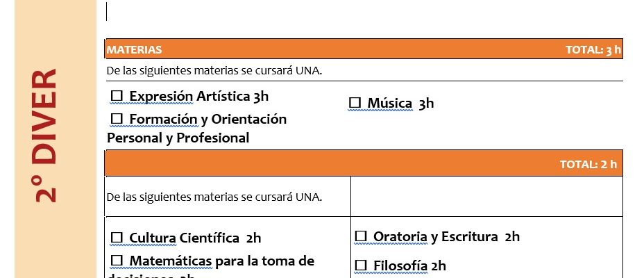This screenshot has height=278, width=644.
Task: Click the Cultura Científica text
Action: tap(185, 238)
